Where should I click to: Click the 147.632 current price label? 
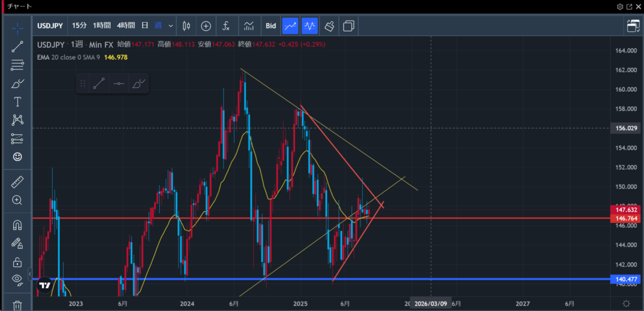pos(626,210)
